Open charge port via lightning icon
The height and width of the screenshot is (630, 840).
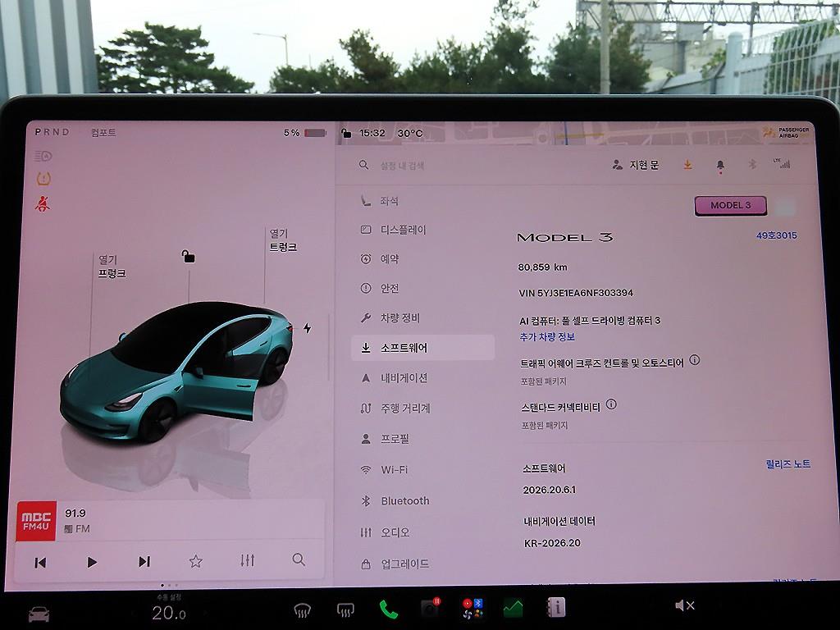click(308, 328)
